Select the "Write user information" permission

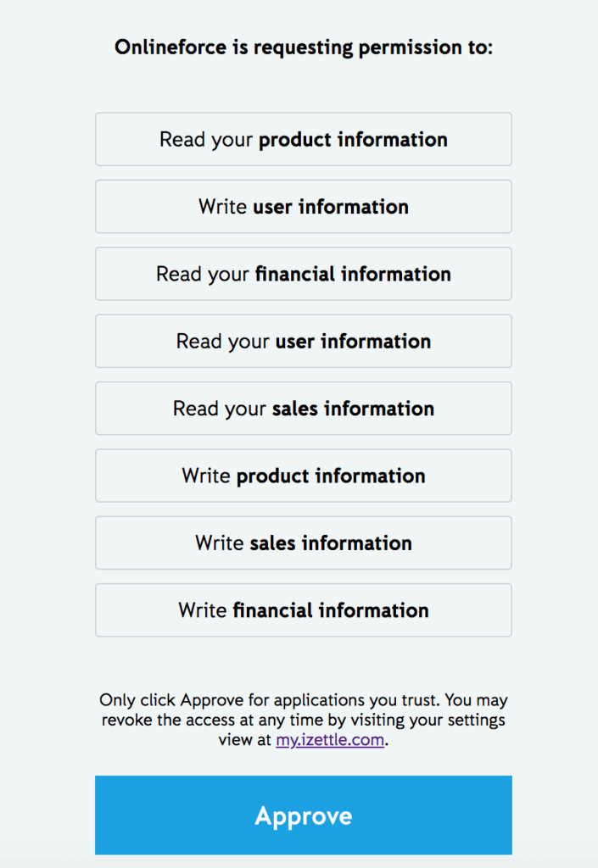[x=303, y=206]
